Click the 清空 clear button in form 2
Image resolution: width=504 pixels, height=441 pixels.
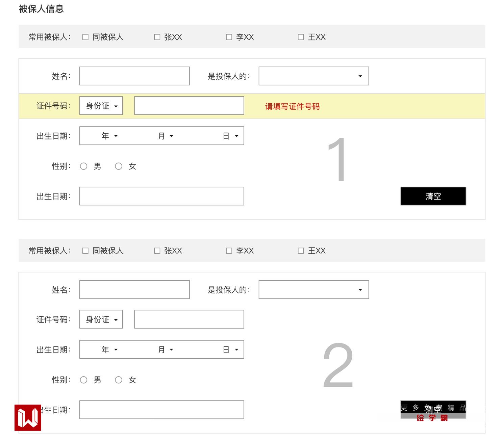[433, 410]
